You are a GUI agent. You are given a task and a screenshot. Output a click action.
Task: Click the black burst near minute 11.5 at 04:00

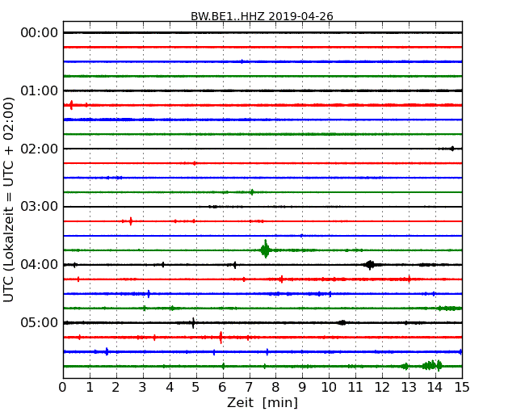point(370,265)
